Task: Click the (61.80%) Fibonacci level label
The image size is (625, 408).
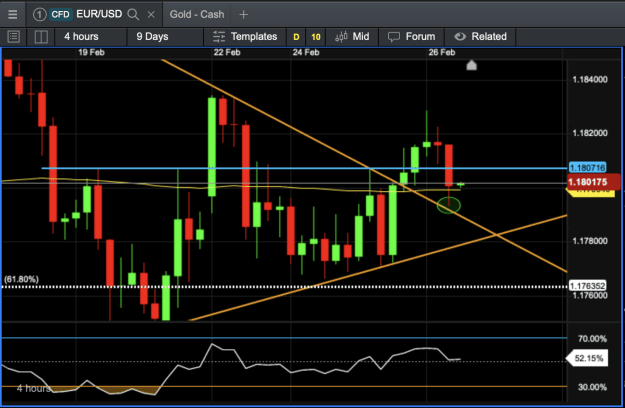Action: (x=21, y=279)
